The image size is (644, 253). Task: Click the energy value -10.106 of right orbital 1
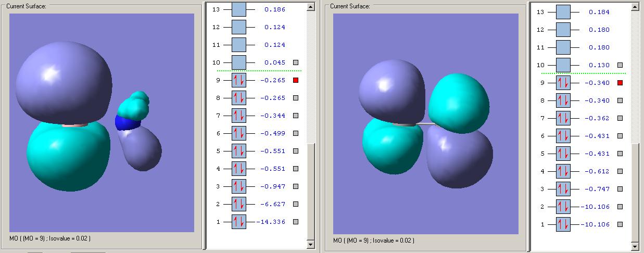pyautogui.click(x=595, y=224)
